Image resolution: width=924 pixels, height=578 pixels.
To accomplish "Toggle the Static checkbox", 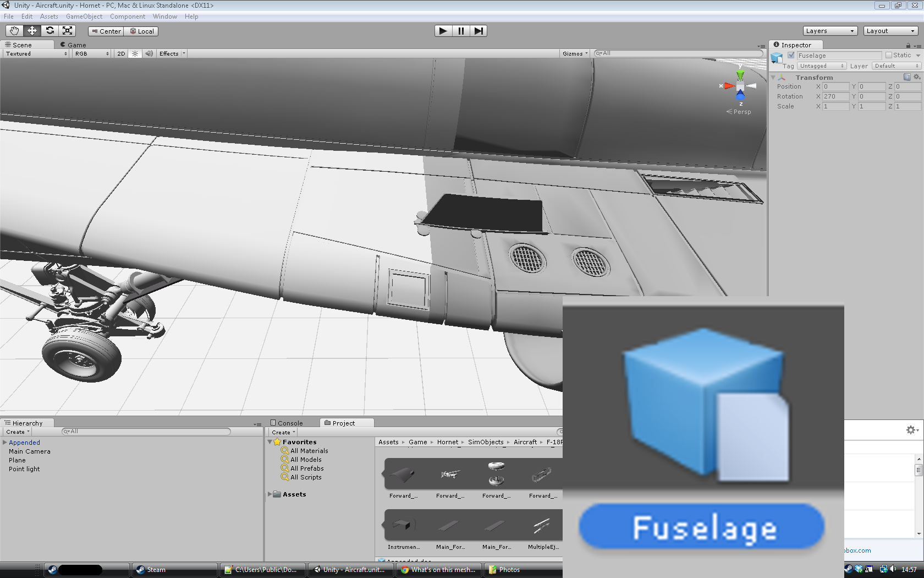I will (889, 55).
